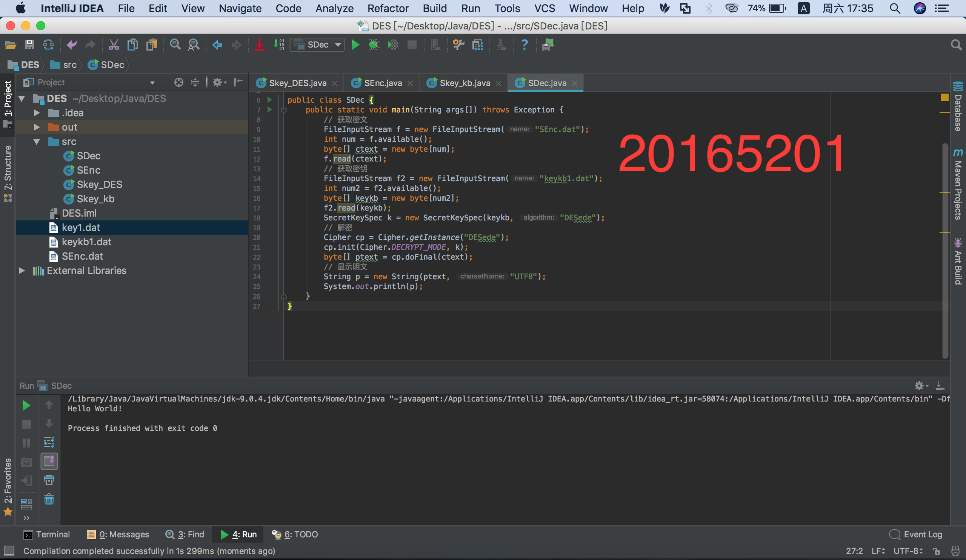Click the Clear All trash icon in Run panel
The height and width of the screenshot is (560, 966).
point(49,500)
